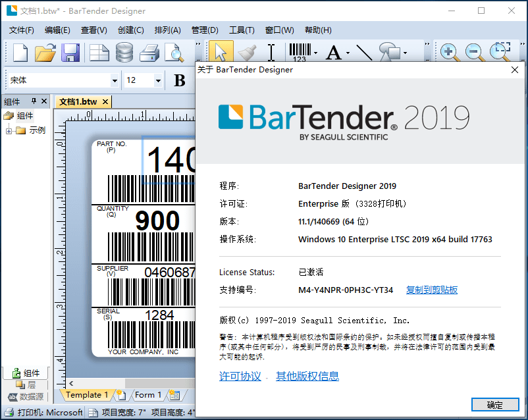Select the Barcode creation tool
528x420 pixels.
click(300, 53)
